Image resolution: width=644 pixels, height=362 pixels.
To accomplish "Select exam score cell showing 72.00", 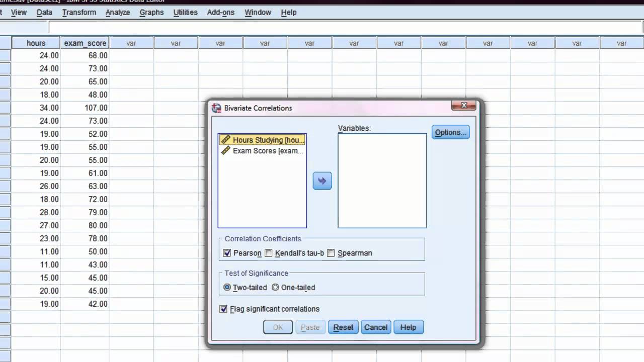I will 85,199.
